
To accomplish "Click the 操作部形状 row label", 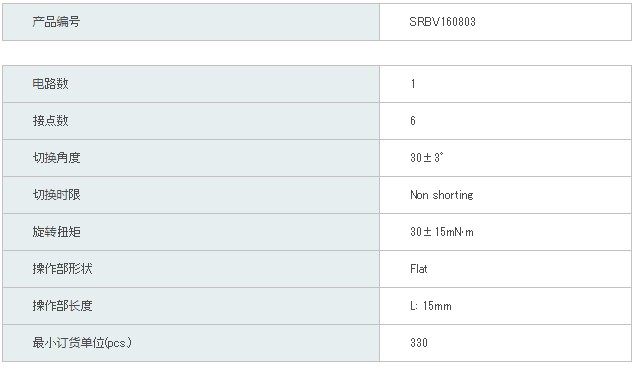I will click(63, 269).
